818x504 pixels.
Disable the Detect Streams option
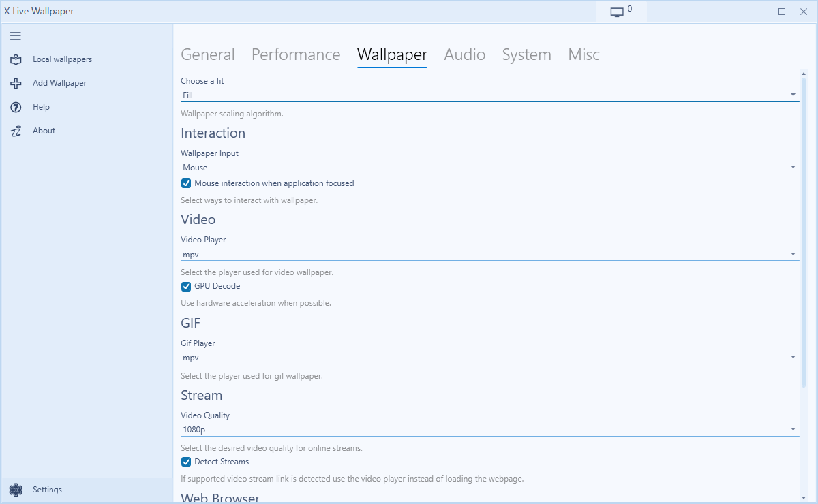(185, 461)
